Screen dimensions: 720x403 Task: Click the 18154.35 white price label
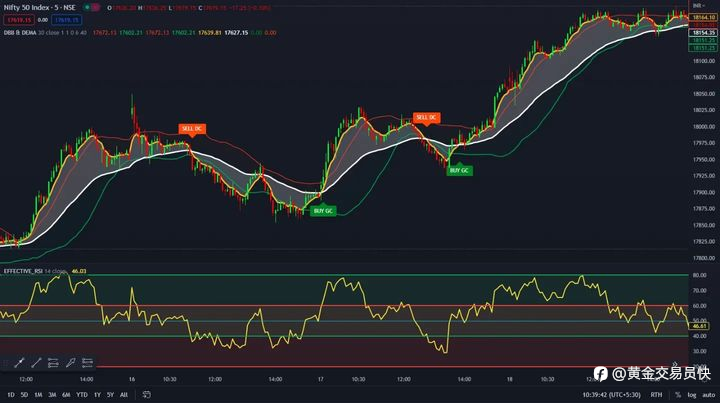[703, 33]
